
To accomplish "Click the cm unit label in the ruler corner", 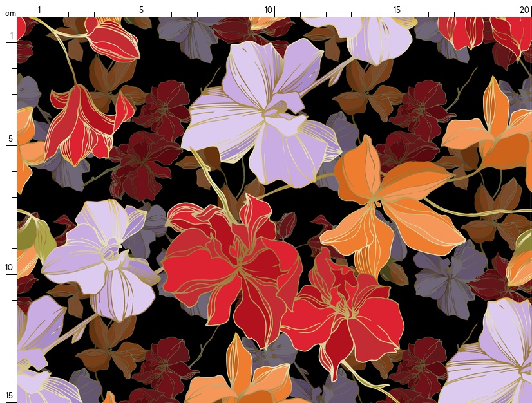I will tap(10, 13).
